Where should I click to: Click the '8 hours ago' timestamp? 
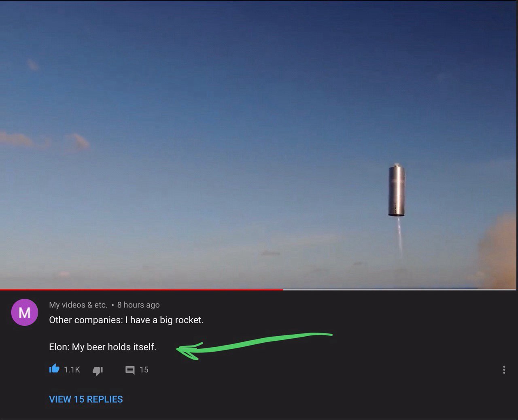point(138,305)
